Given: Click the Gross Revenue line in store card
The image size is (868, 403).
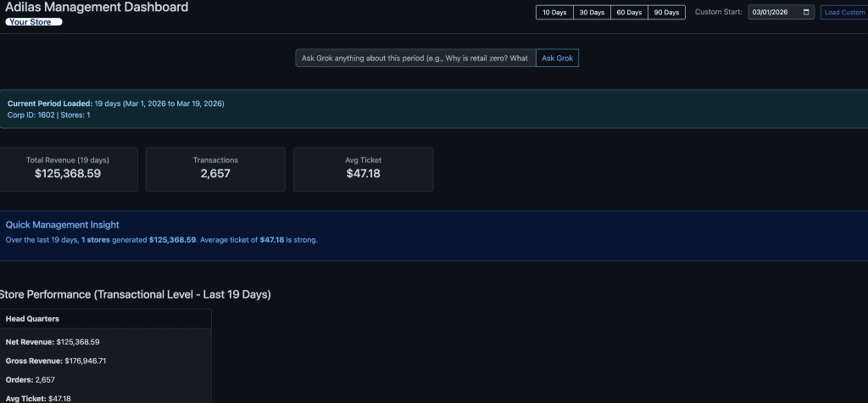Looking at the screenshot, I should click(x=55, y=361).
